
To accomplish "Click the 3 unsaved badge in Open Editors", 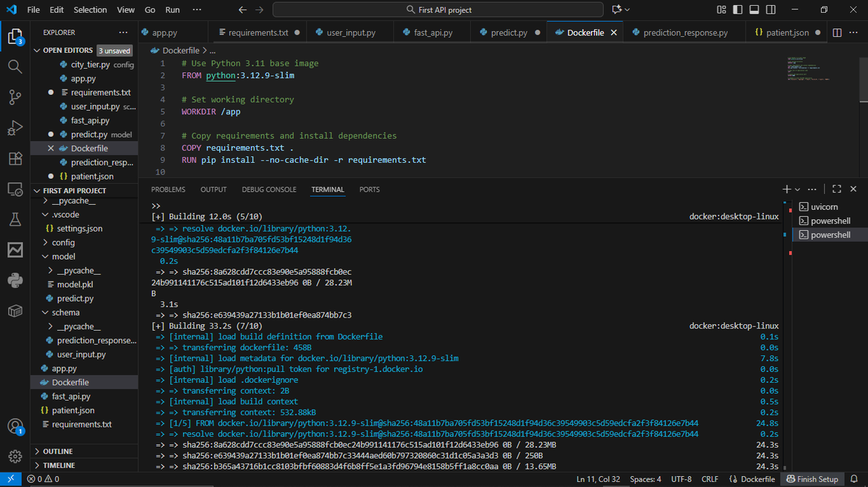I will point(115,51).
